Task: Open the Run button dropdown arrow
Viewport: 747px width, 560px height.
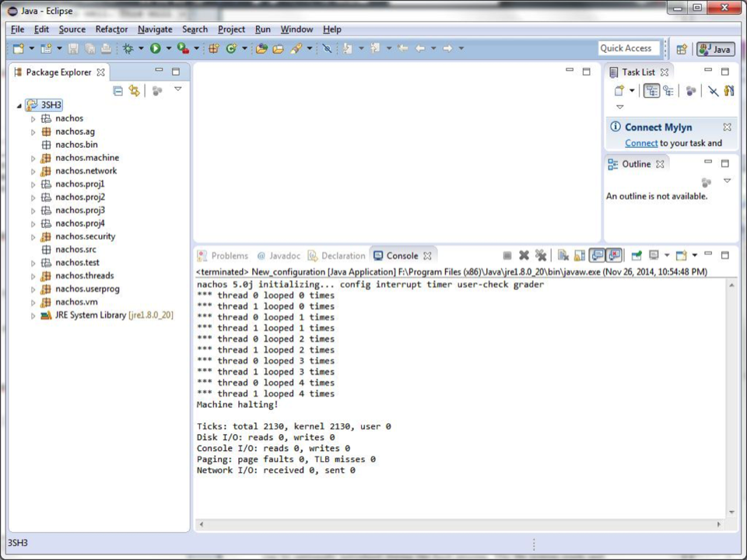Action: 168,48
